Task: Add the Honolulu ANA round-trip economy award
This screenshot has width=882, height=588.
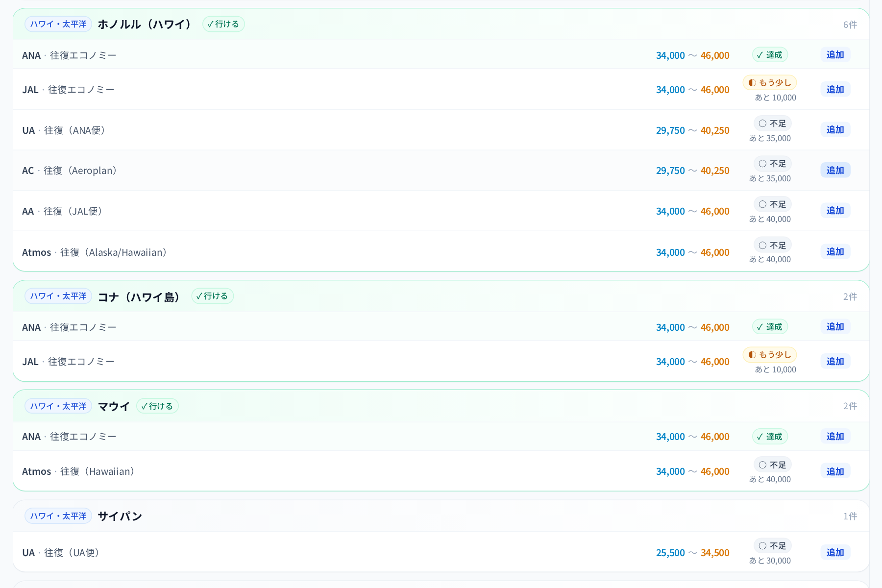Action: pyautogui.click(x=835, y=55)
